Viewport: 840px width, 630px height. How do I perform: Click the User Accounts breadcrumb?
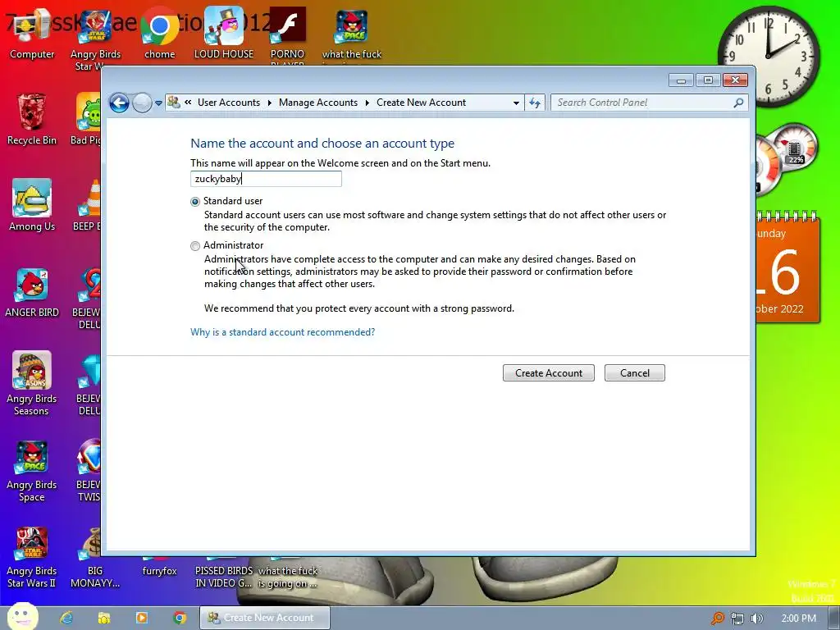click(x=229, y=103)
